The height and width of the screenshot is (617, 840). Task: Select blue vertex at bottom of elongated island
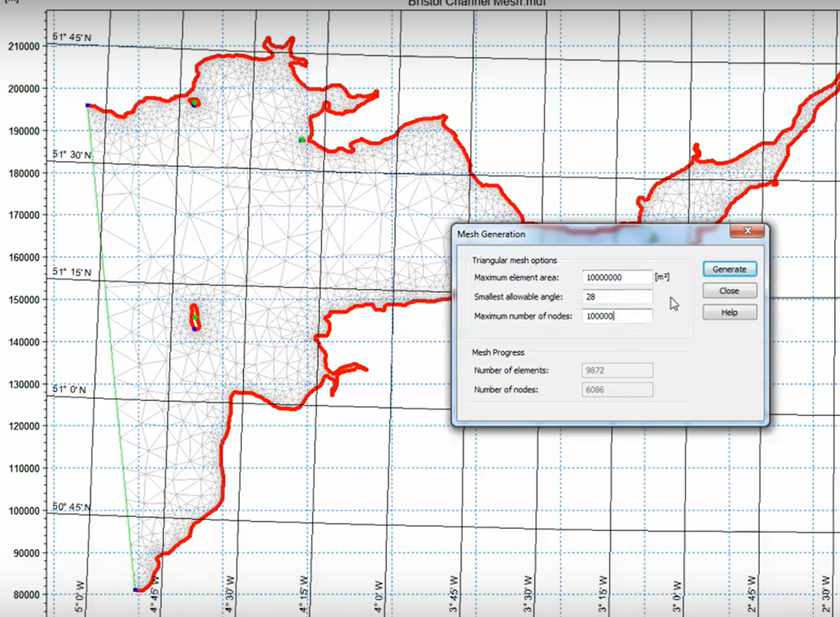(195, 329)
